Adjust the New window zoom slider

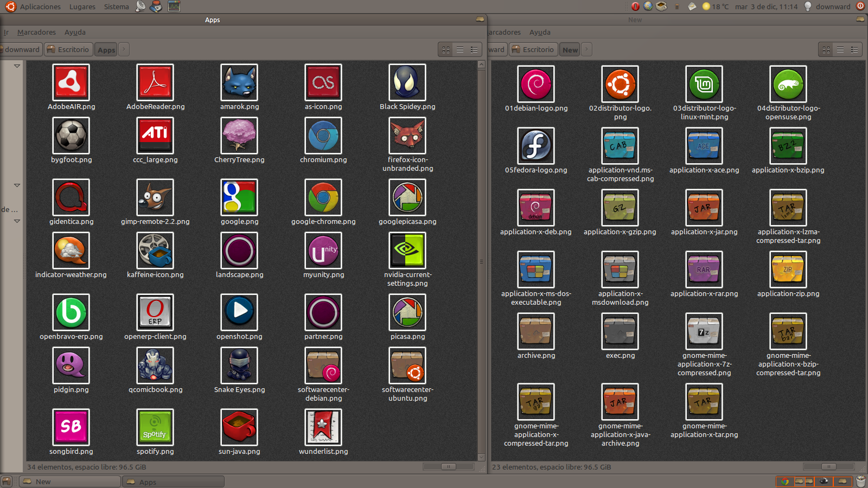coord(828,466)
